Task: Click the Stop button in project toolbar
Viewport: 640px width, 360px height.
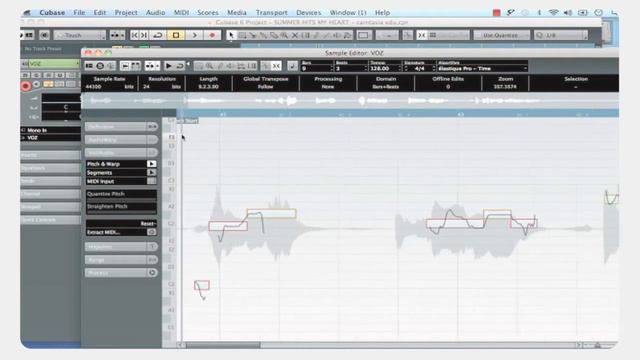Action: (176, 35)
